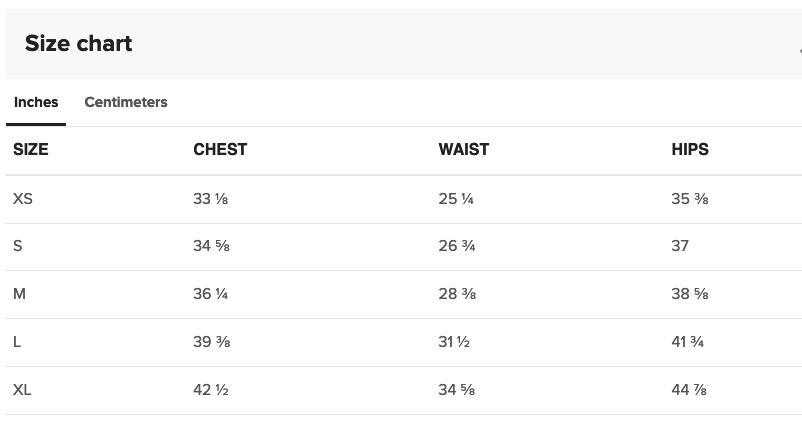Click the hips value 37

point(680,246)
